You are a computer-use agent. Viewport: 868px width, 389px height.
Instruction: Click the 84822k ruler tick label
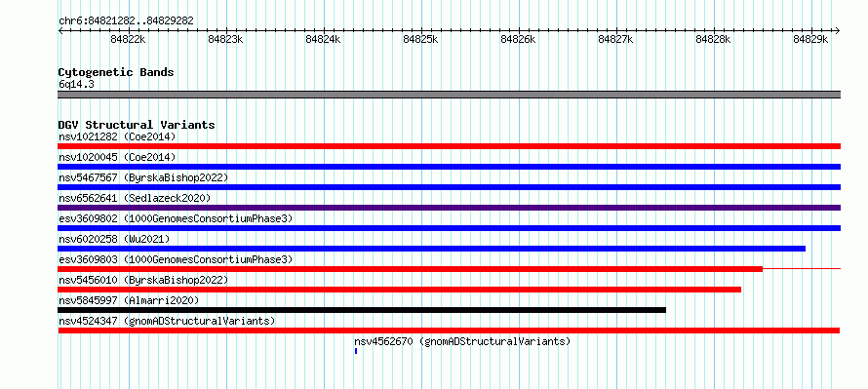point(128,39)
